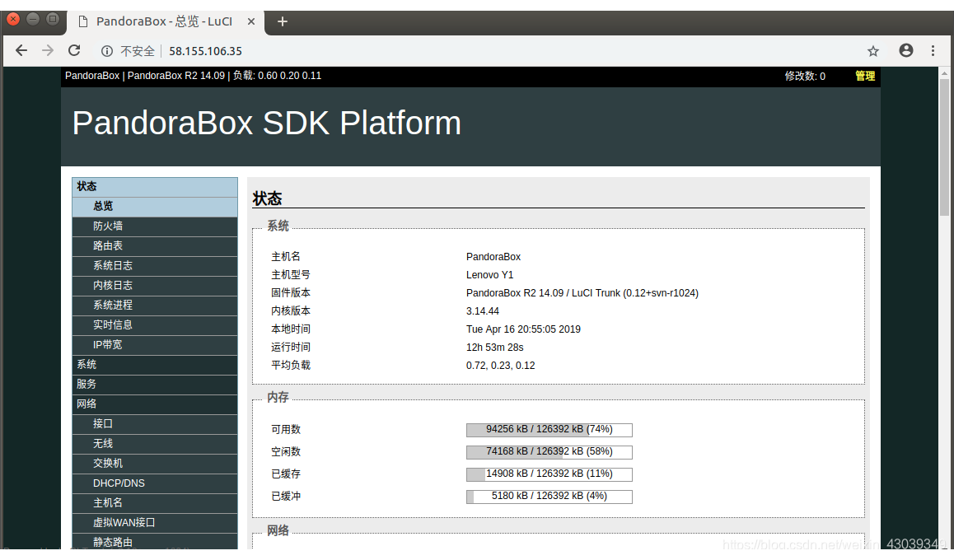Click the address bar showing 58.155.106.35

(206, 51)
